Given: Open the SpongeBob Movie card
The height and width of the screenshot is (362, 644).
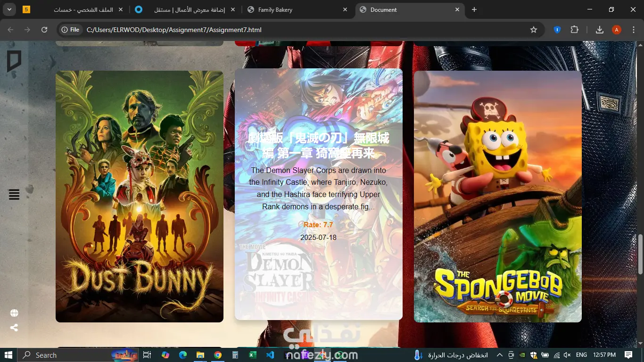Looking at the screenshot, I should point(498,197).
